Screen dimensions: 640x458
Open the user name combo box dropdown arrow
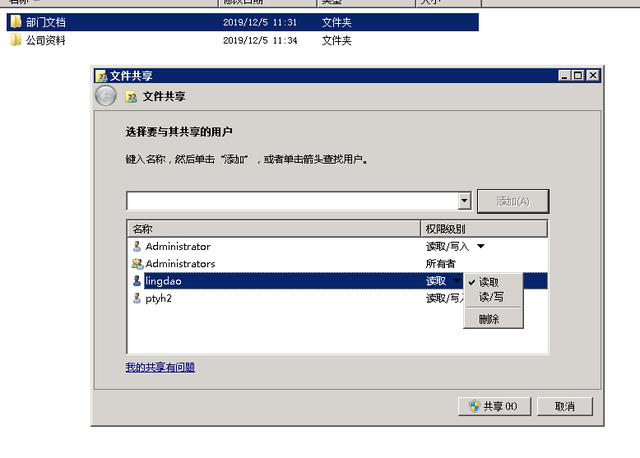[464, 201]
